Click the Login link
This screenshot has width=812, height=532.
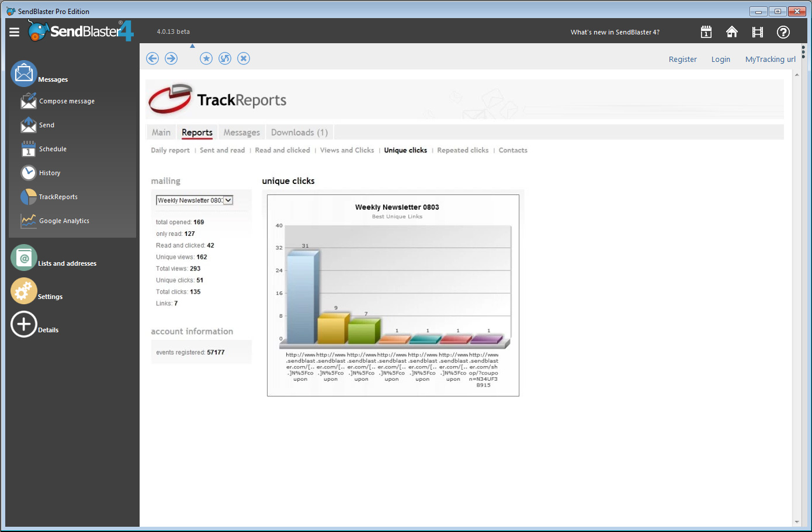click(720, 60)
